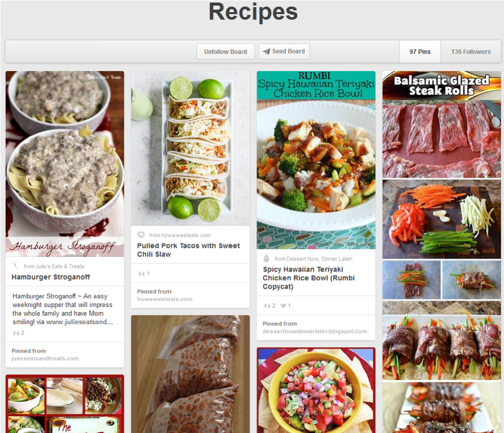Click the Julie's Eats & Treats source favicon
This screenshot has height=433, width=504.
16,266
